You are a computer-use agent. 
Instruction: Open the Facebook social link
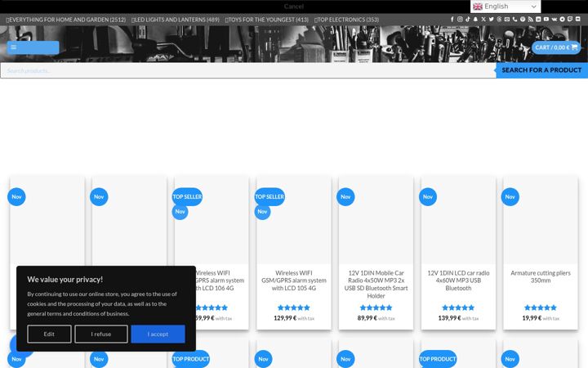tap(452, 19)
